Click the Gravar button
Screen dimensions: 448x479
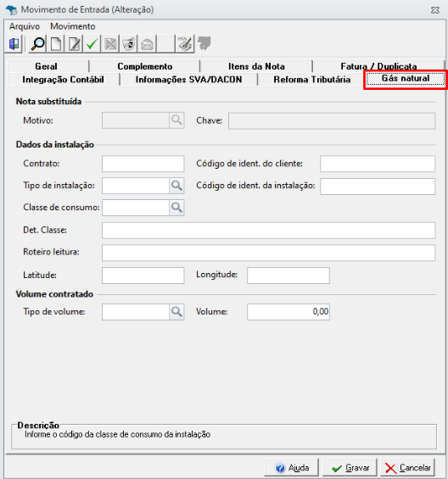(x=350, y=468)
